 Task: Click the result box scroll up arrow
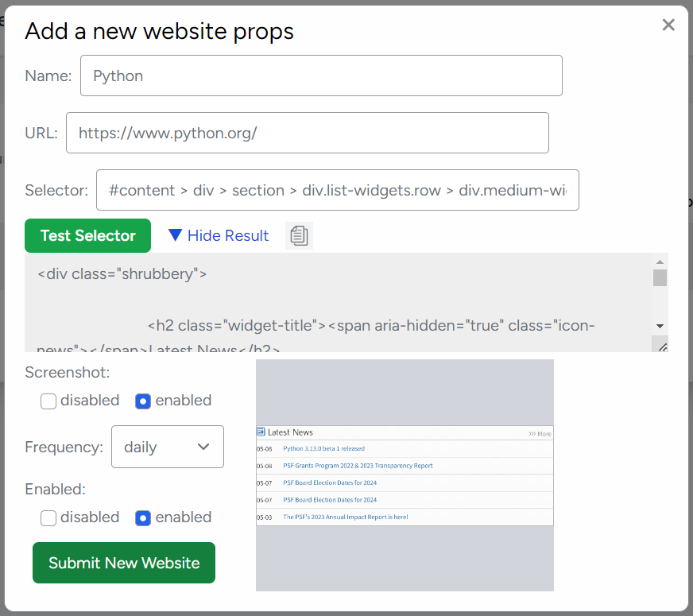(x=660, y=262)
